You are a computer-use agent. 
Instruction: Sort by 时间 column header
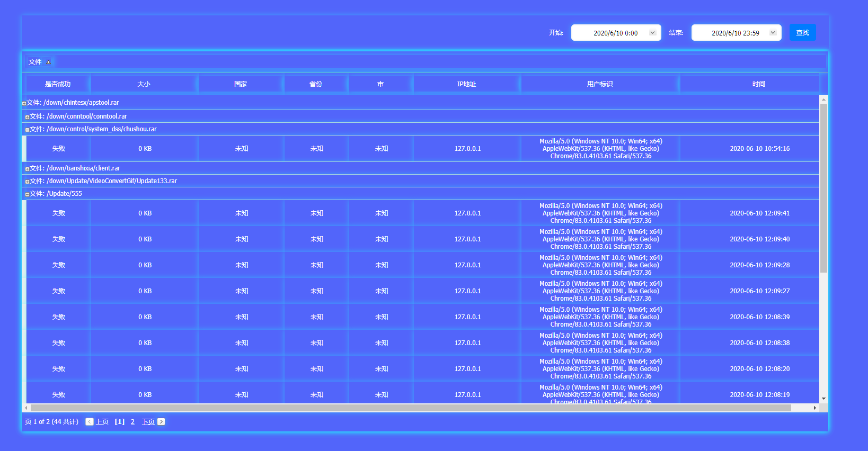[758, 84]
